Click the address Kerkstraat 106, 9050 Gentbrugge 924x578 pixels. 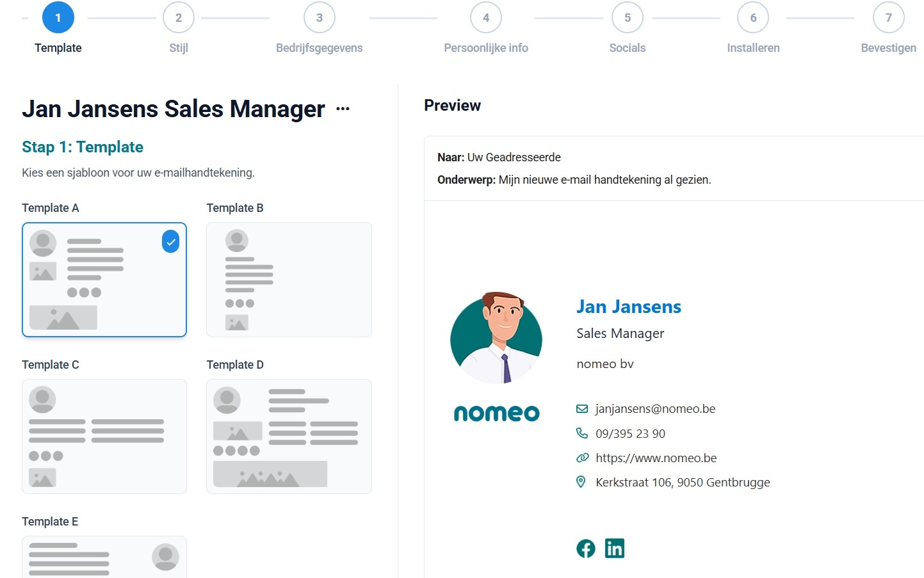pos(683,482)
